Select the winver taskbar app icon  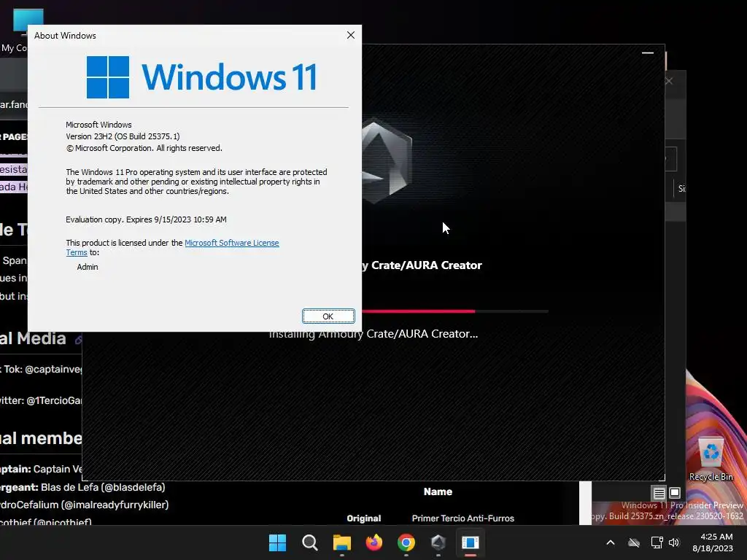pos(471,542)
